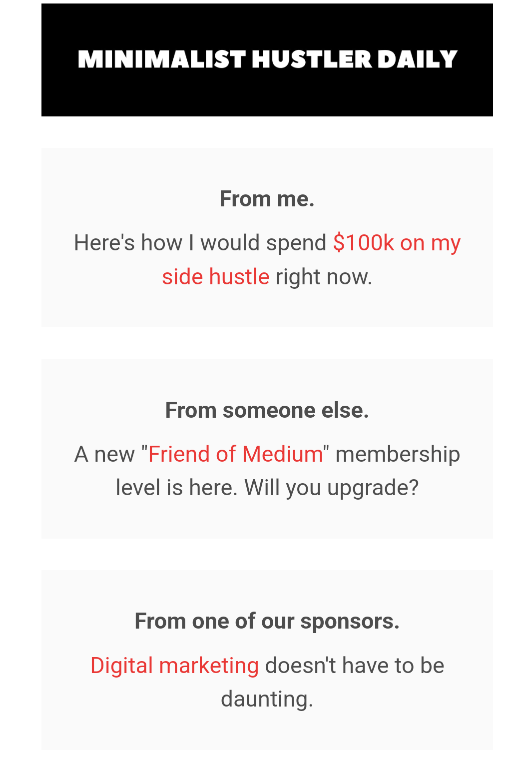The height and width of the screenshot is (767, 532).
Task: Visit the "Digital marketing" sponsor link
Action: (175, 666)
